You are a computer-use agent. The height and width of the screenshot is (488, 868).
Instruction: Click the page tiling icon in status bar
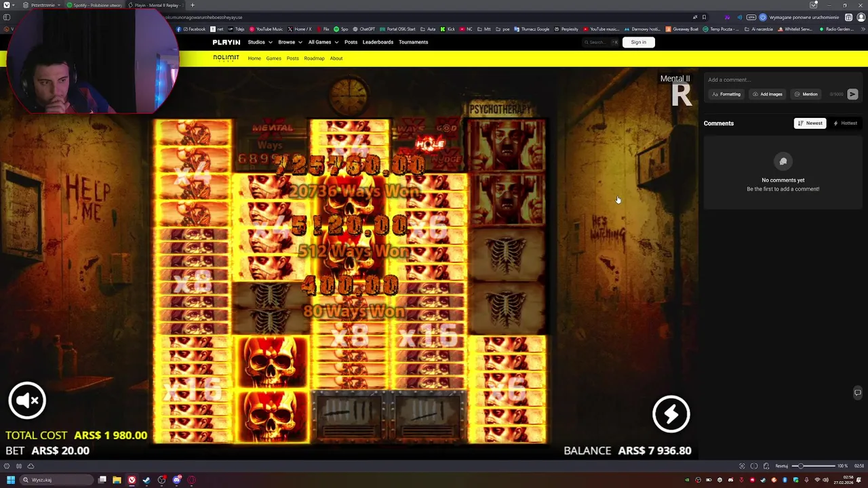pyautogui.click(x=754, y=466)
